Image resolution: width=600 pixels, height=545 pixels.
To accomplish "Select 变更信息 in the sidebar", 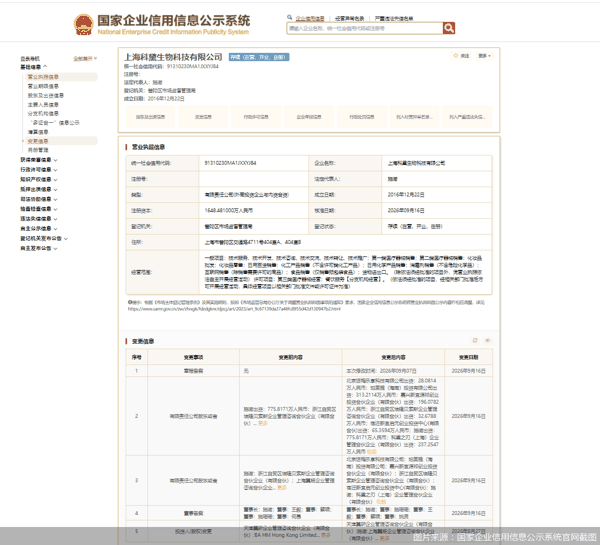I will pos(61,141).
